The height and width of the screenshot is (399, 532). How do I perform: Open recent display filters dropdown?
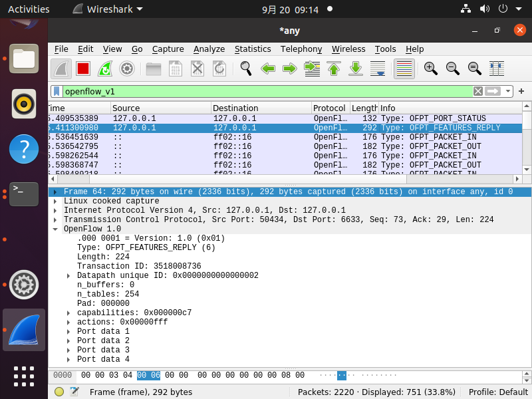pos(507,91)
